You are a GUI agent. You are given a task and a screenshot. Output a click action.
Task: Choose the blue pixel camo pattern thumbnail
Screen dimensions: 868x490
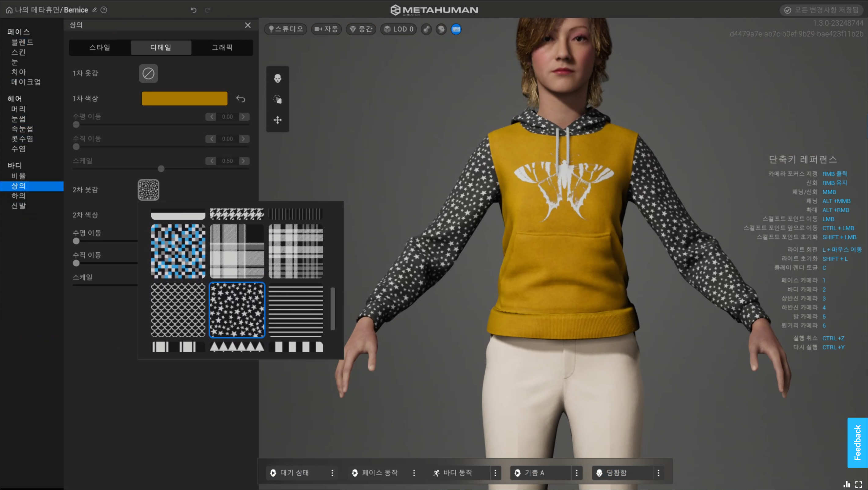coord(178,251)
